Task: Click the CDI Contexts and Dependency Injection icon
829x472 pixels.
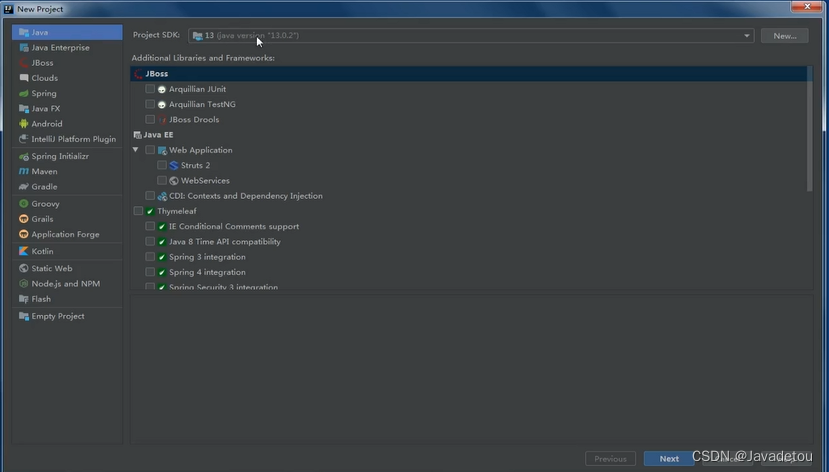Action: tap(162, 196)
